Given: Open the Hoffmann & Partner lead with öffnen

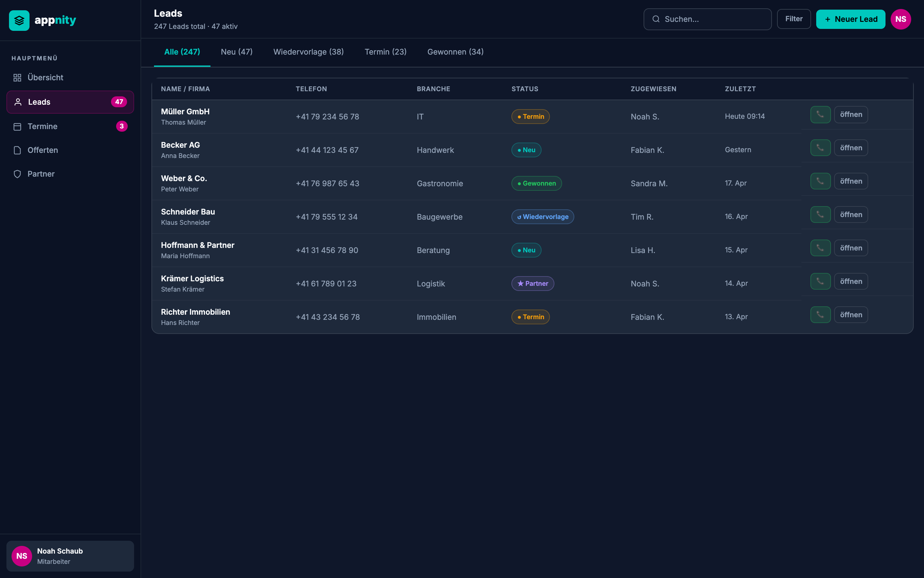Looking at the screenshot, I should pyautogui.click(x=851, y=248).
